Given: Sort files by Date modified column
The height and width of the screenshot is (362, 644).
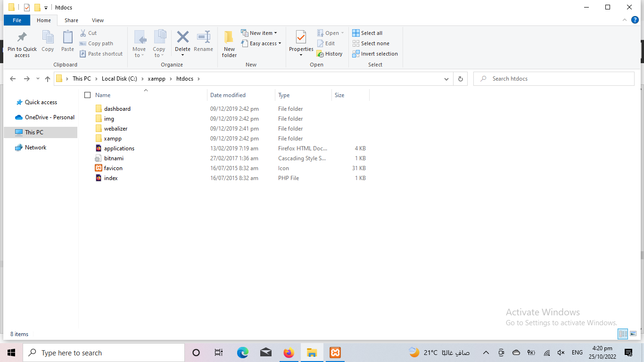Looking at the screenshot, I should pyautogui.click(x=228, y=95).
